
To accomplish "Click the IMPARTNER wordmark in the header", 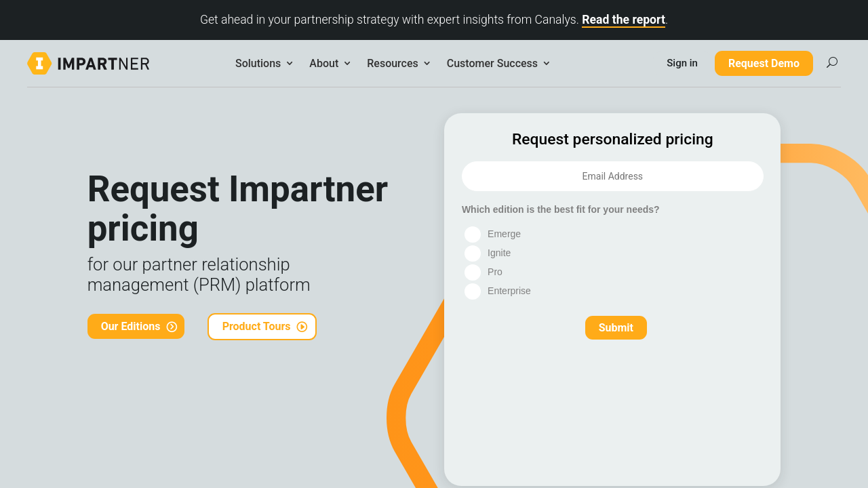I will point(103,64).
